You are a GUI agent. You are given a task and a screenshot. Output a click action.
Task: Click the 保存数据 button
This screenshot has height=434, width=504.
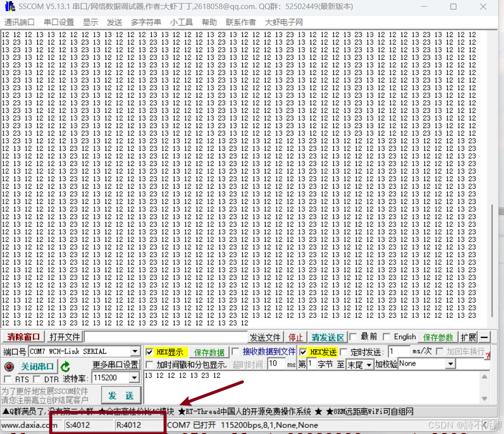pos(209,353)
